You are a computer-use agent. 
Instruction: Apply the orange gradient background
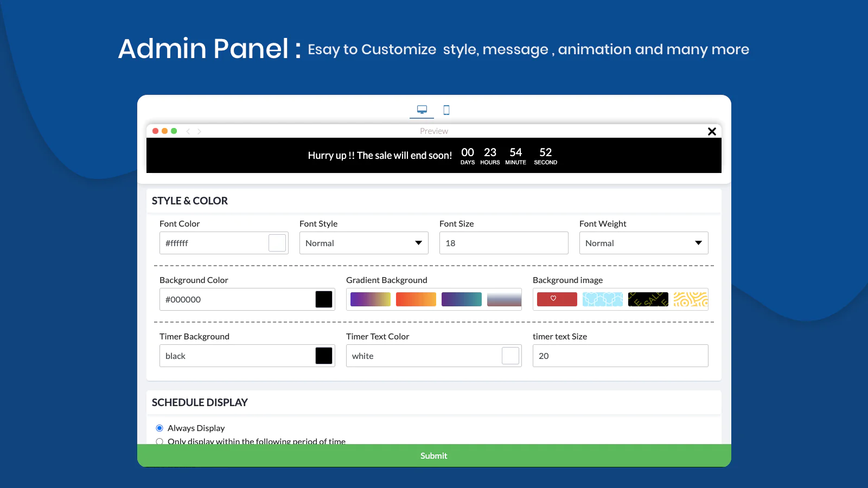tap(416, 299)
